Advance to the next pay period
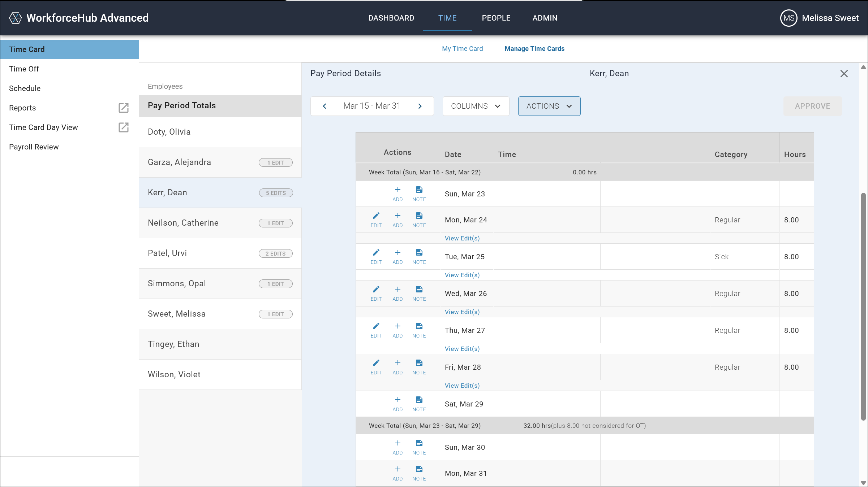Image resolution: width=868 pixels, height=487 pixels. [420, 106]
